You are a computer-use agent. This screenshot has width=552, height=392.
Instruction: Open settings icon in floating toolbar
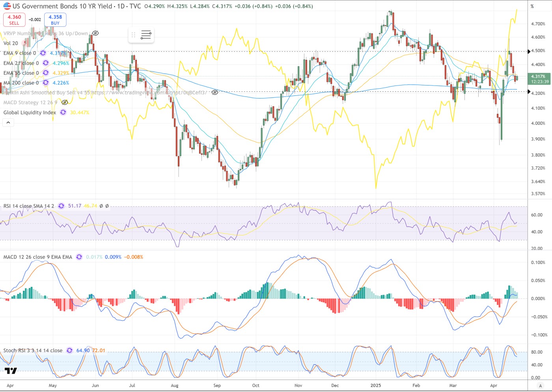point(146,35)
